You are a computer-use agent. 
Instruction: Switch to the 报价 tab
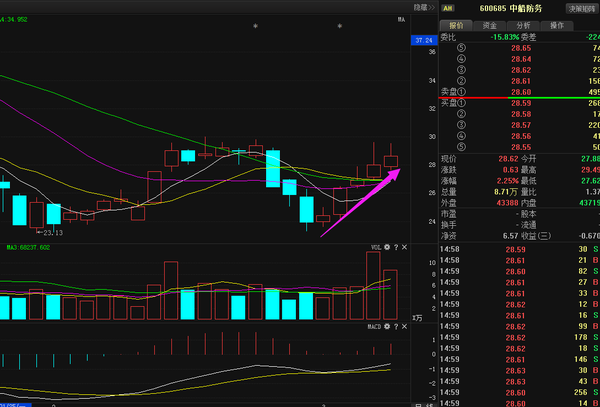click(x=456, y=26)
